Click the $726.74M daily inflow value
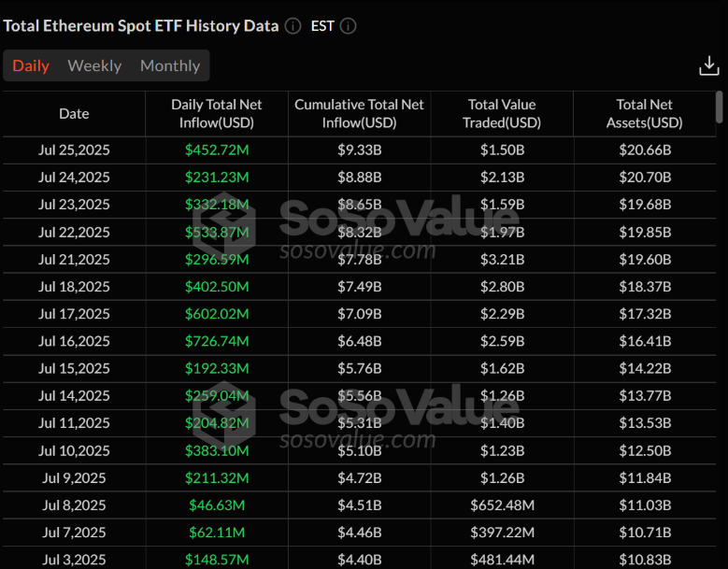This screenshot has height=569, width=728. [217, 342]
